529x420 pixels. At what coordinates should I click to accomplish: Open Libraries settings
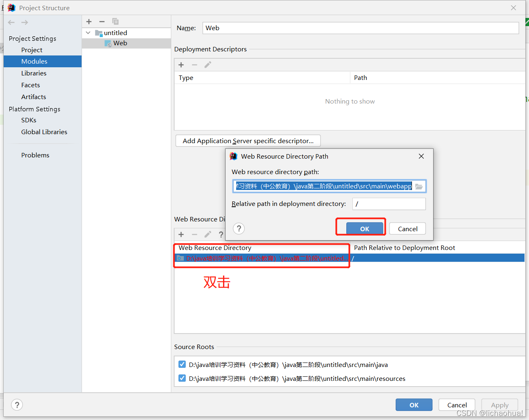point(34,73)
